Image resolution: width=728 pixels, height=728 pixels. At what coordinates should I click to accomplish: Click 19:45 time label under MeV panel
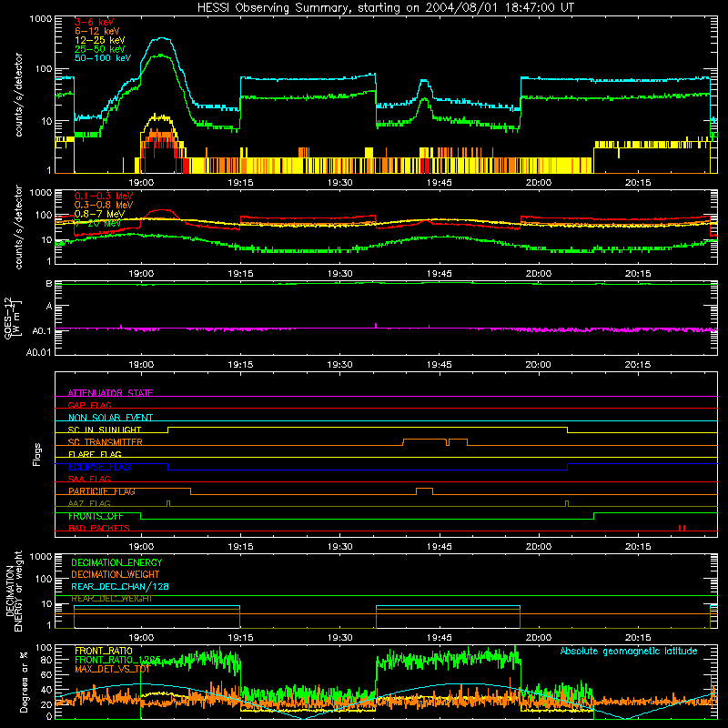[439, 274]
